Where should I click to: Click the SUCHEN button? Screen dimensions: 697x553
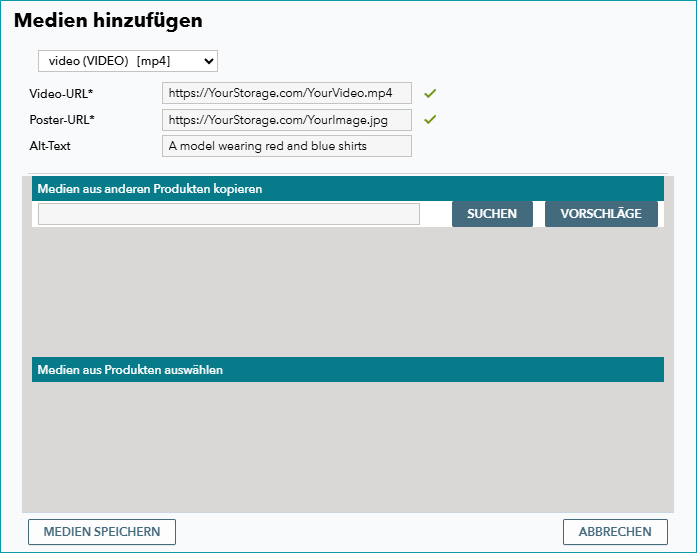(x=492, y=214)
